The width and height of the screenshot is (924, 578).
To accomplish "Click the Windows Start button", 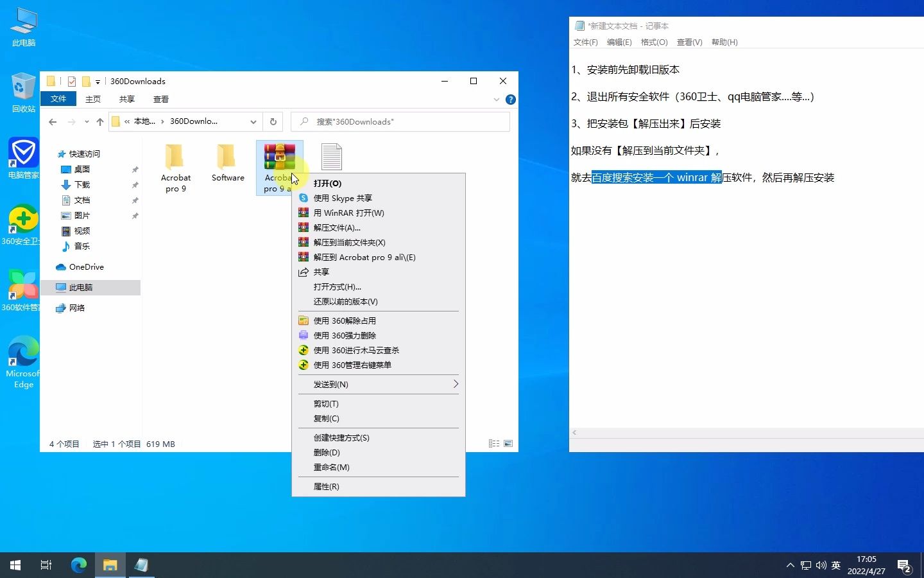I will coord(13,566).
